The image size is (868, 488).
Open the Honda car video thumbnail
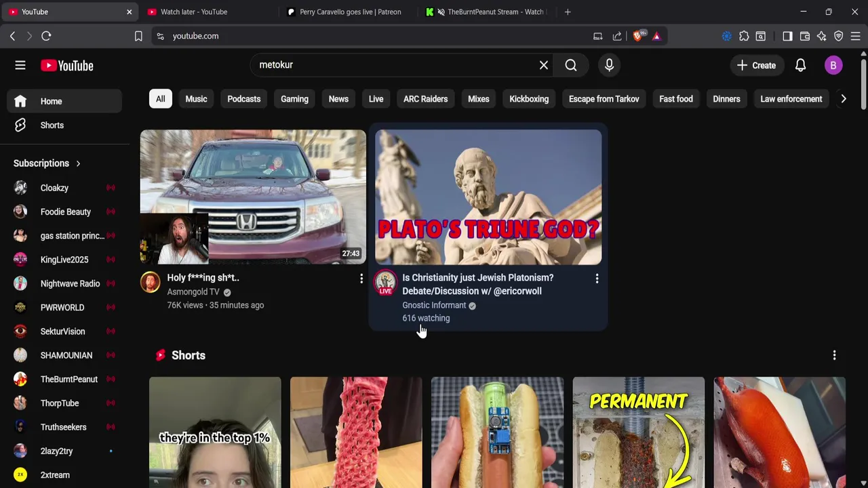click(253, 197)
